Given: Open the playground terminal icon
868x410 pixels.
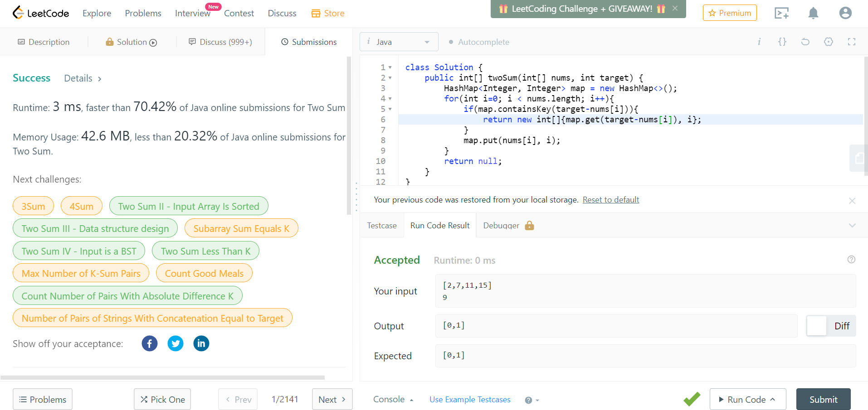Looking at the screenshot, I should tap(781, 13).
